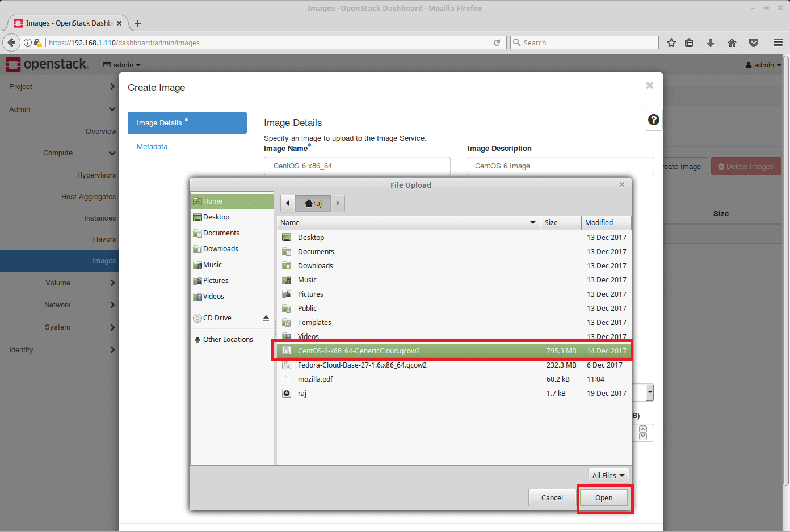
Task: Save page to Pocket
Action: point(754,43)
